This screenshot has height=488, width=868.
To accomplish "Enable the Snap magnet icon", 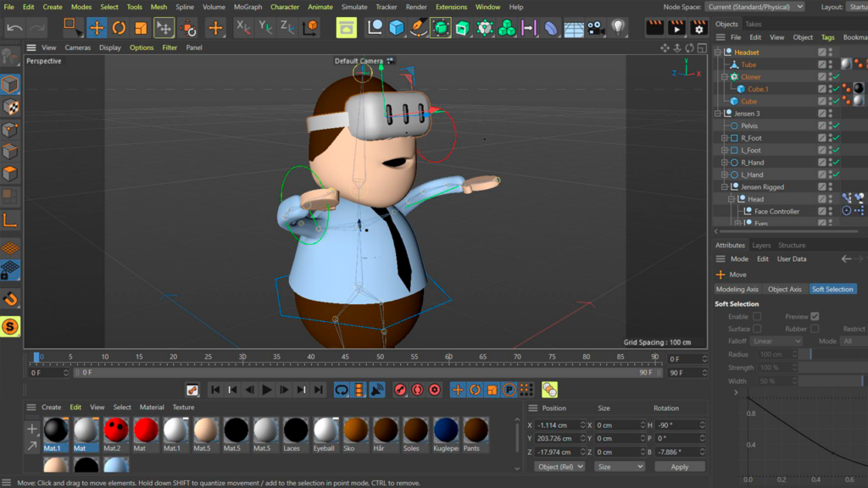I will (x=10, y=299).
